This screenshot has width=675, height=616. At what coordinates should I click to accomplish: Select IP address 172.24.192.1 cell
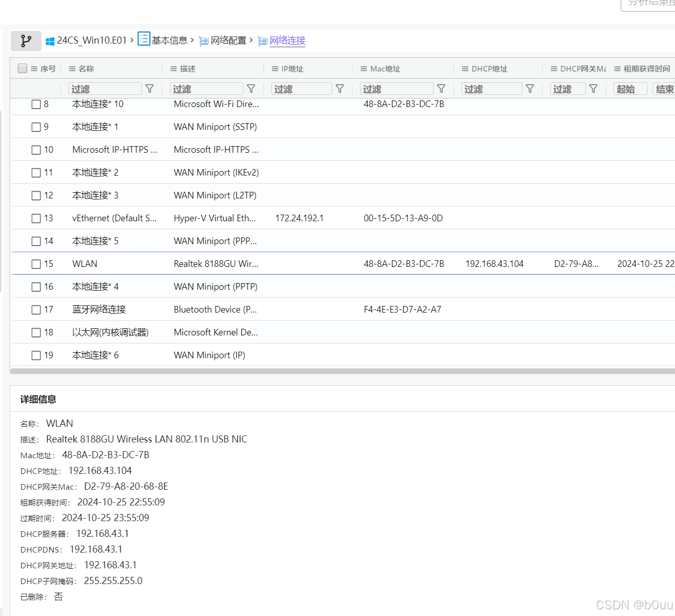pos(299,218)
